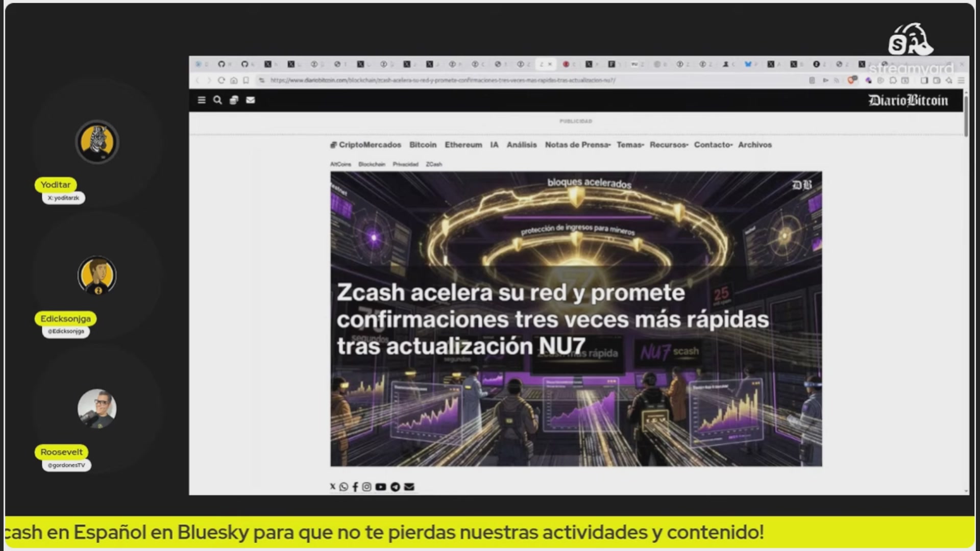Click Roosevelt's participant avatar
This screenshot has width=980, height=551.
click(x=97, y=409)
